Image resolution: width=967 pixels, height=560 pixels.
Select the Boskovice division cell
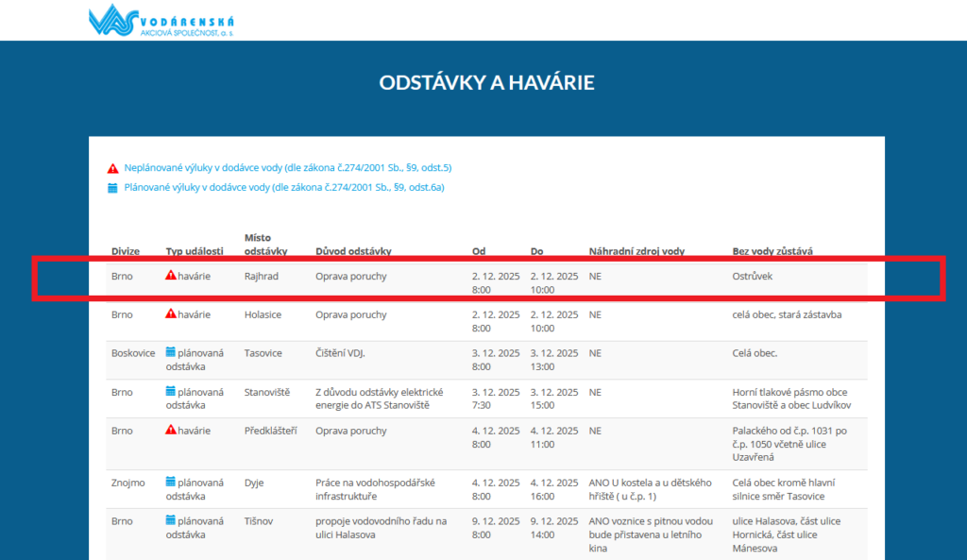tap(133, 353)
